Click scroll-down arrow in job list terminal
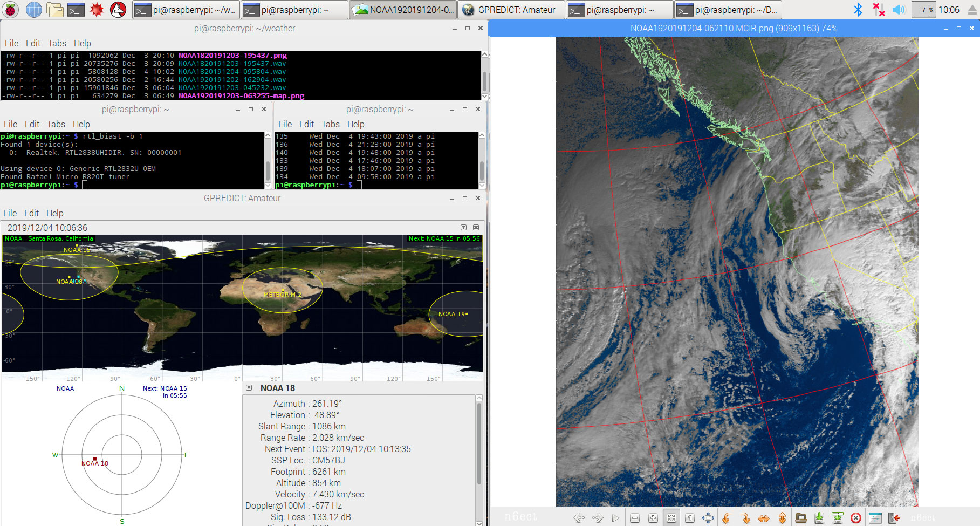 coord(482,186)
